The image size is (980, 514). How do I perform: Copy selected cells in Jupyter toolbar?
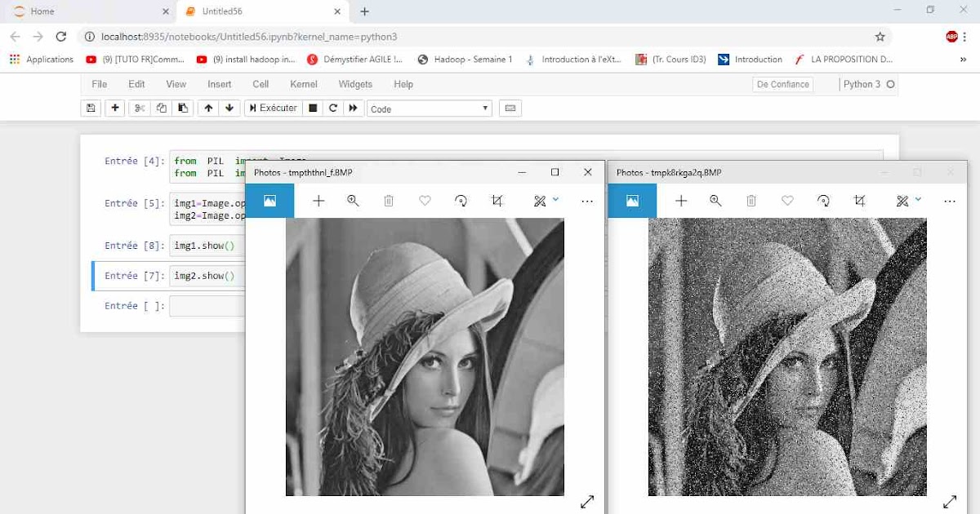tap(162, 109)
